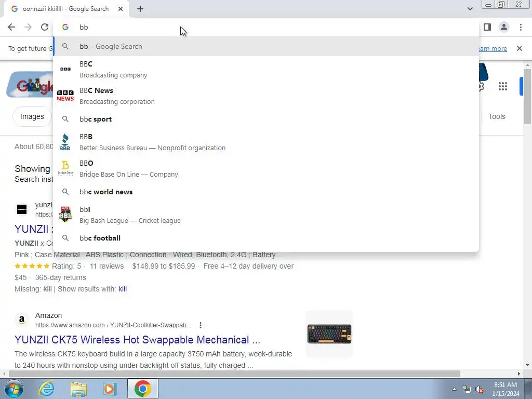Toggle the Chrome side panel icon

(x=487, y=27)
